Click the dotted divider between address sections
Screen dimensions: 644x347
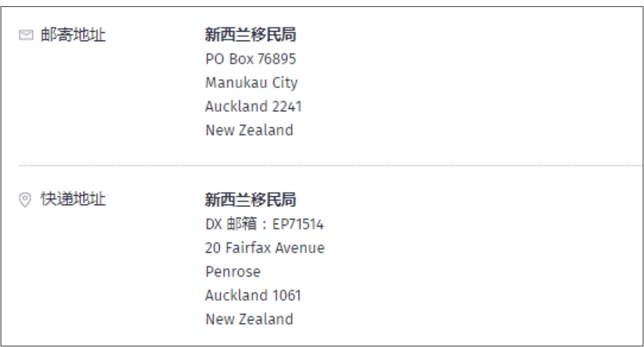331,166
